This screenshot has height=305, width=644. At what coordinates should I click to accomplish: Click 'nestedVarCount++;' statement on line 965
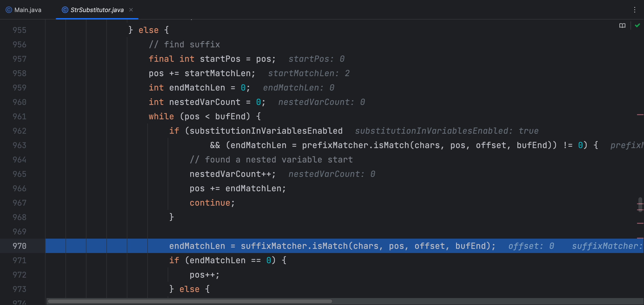coord(233,174)
